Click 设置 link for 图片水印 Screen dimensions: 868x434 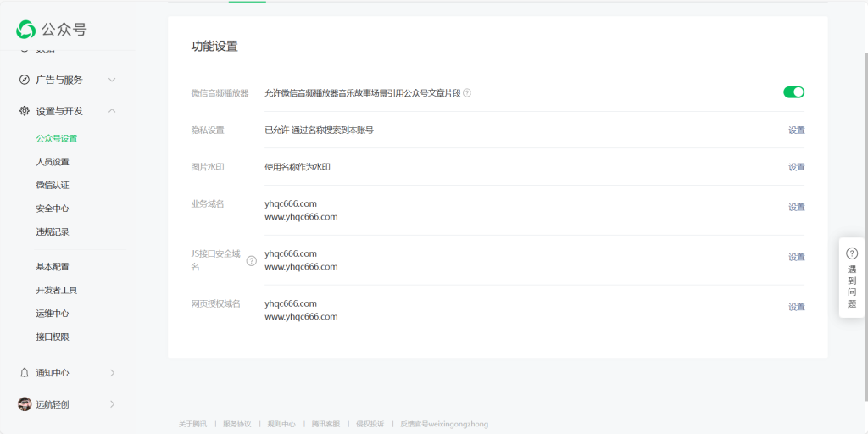point(796,167)
